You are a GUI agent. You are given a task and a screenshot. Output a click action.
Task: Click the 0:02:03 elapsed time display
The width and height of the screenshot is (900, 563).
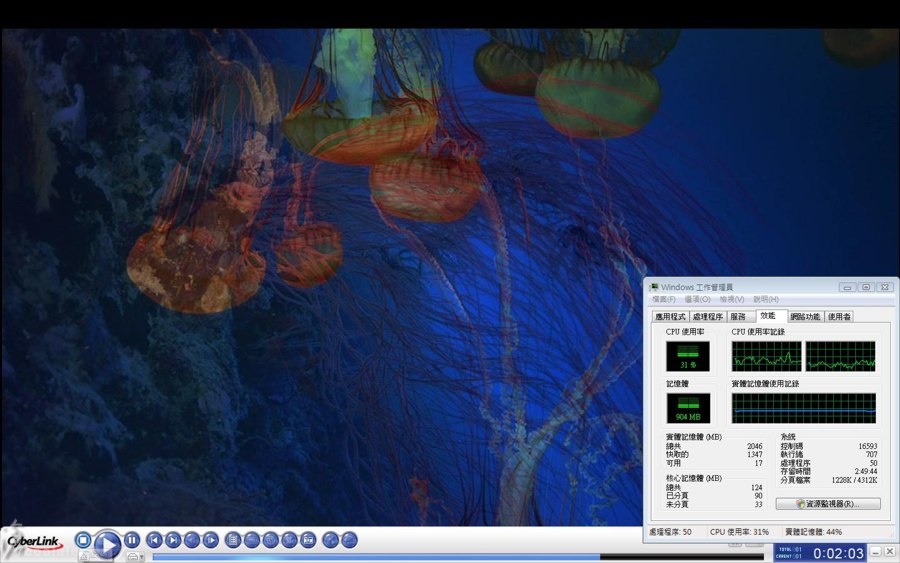pyautogui.click(x=838, y=553)
